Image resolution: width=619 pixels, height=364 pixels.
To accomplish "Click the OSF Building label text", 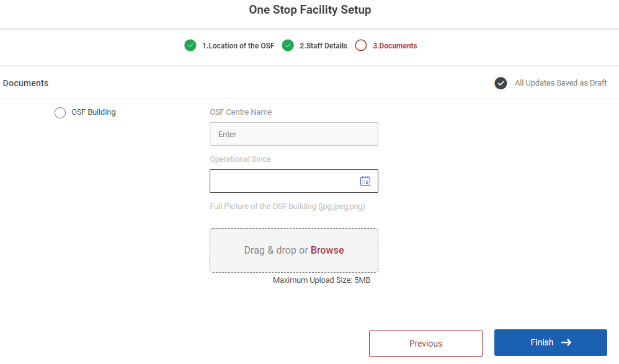I will (94, 112).
